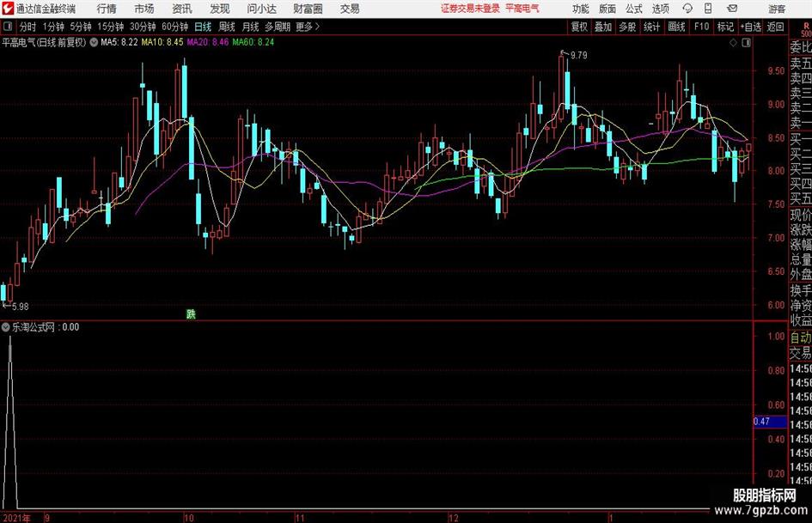Click the 委比 label in right panel
812x523 pixels.
(x=800, y=47)
